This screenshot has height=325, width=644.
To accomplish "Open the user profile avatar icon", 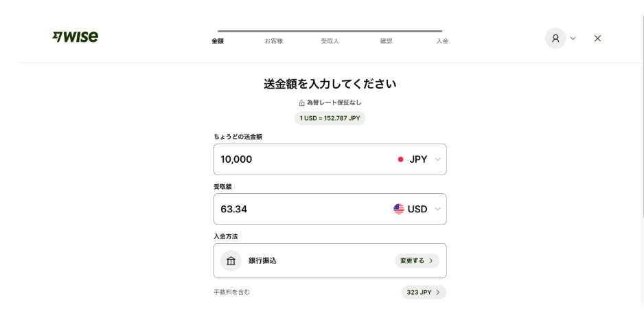I will point(555,38).
